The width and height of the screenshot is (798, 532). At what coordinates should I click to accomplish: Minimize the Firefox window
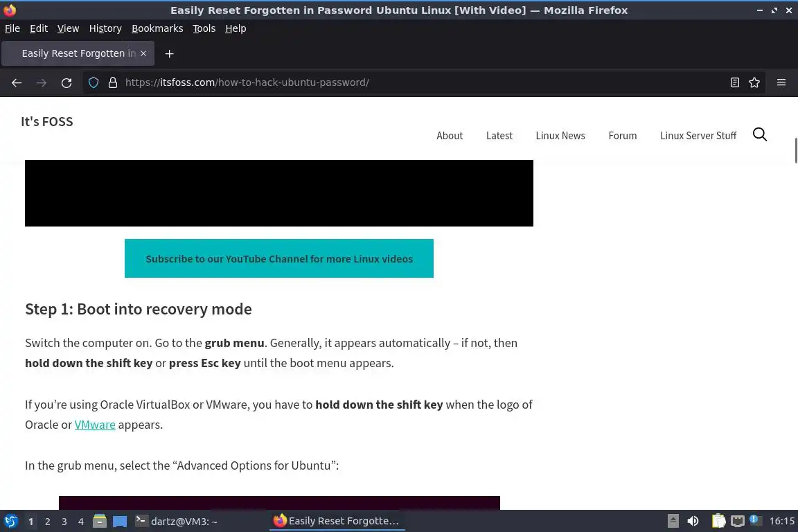pyautogui.click(x=759, y=10)
